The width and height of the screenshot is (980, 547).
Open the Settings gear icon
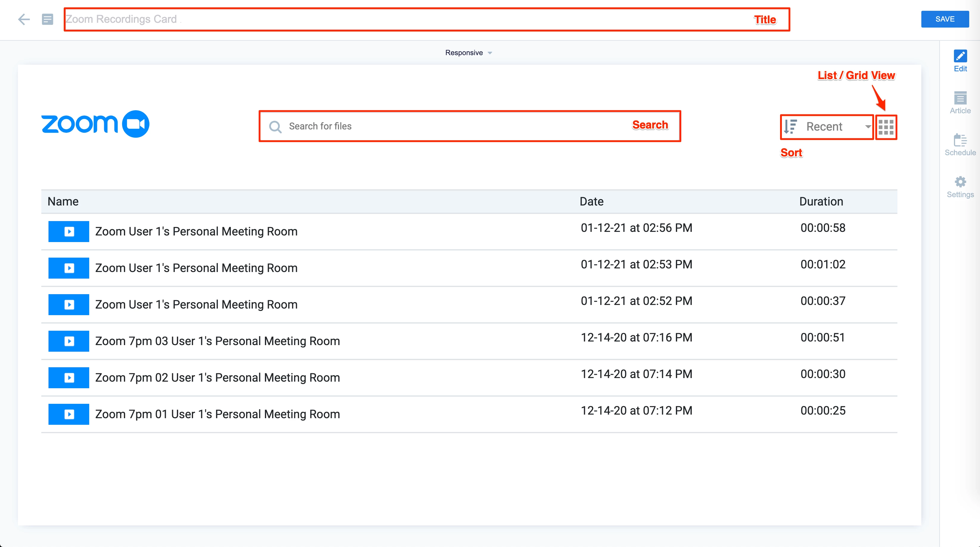click(x=960, y=182)
